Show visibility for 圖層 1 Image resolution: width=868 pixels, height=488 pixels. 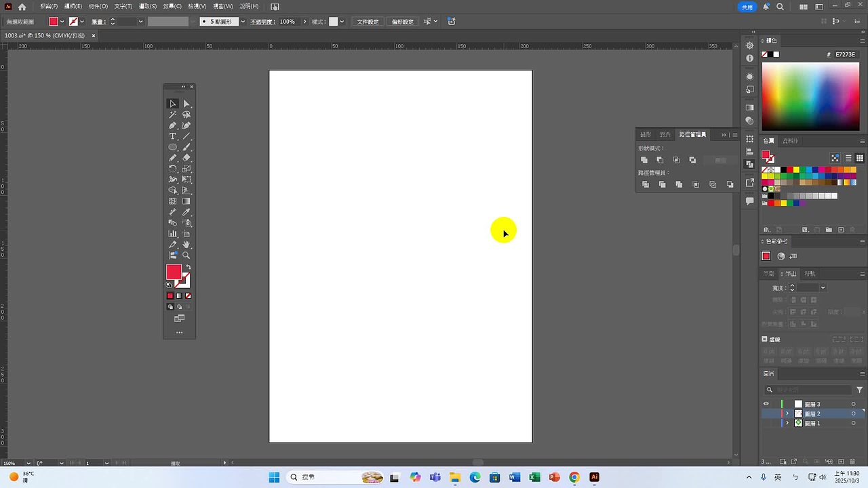point(766,423)
